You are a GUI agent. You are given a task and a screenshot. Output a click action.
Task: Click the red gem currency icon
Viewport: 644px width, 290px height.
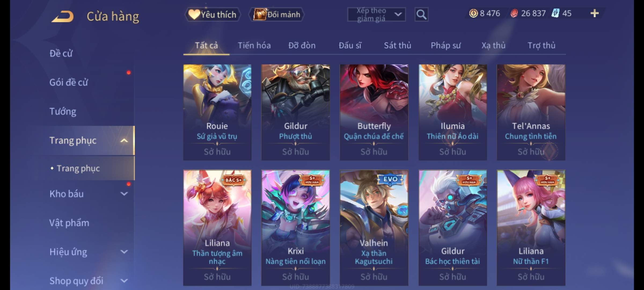pyautogui.click(x=514, y=13)
